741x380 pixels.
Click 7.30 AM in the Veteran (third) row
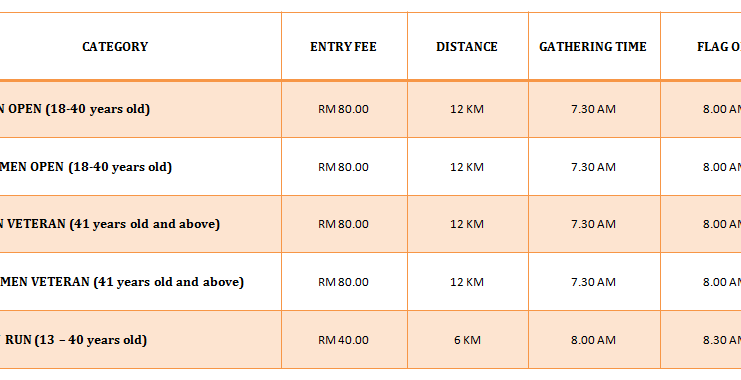[x=593, y=224]
